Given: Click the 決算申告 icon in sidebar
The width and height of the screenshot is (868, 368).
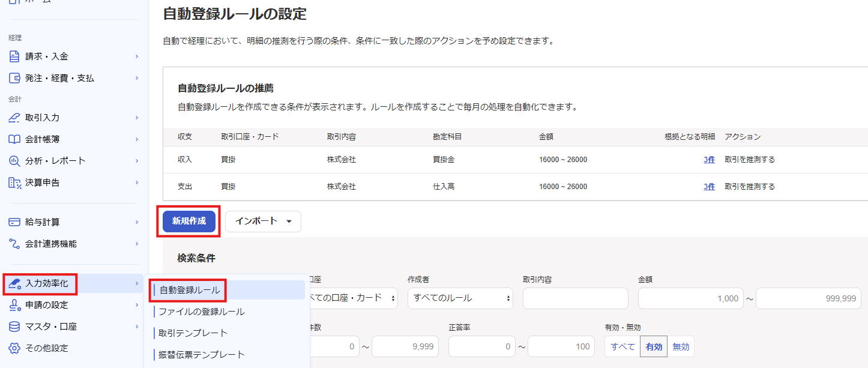Looking at the screenshot, I should click(15, 182).
